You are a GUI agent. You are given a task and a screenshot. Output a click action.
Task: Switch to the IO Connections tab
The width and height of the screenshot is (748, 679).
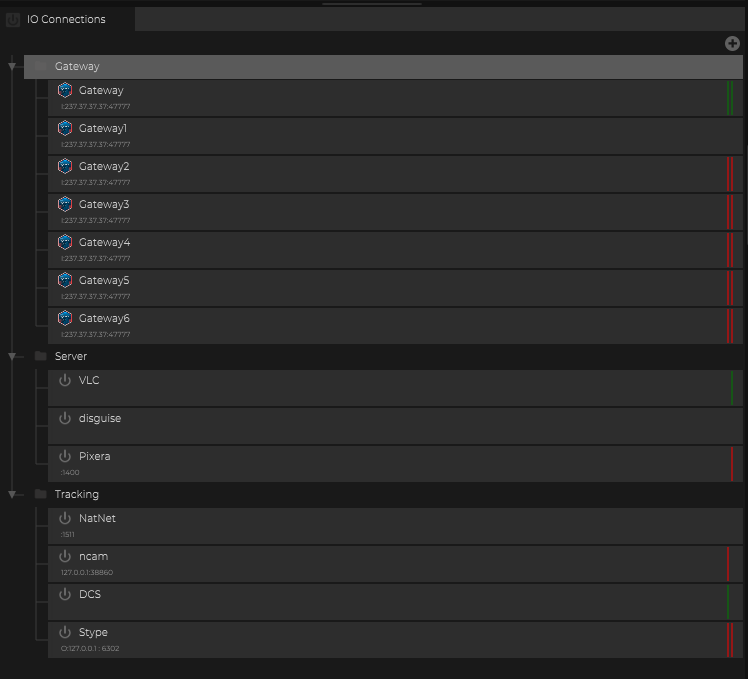click(66, 19)
